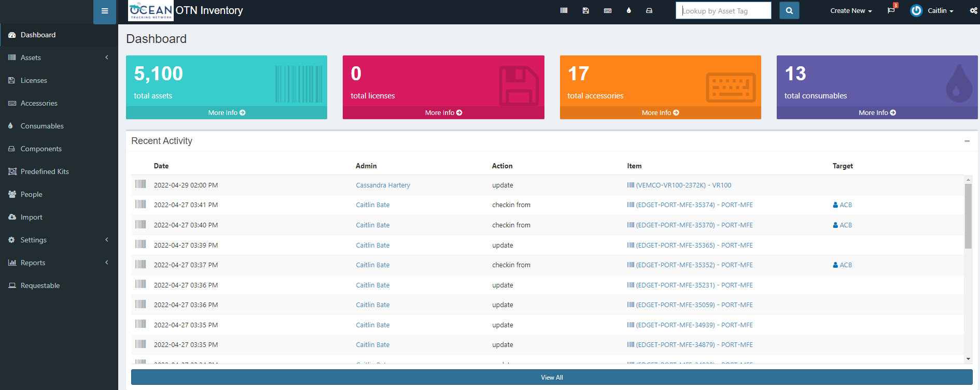The width and height of the screenshot is (980, 390).
Task: Open licenses floppy-disk icon in top navbar
Action: [586, 10]
